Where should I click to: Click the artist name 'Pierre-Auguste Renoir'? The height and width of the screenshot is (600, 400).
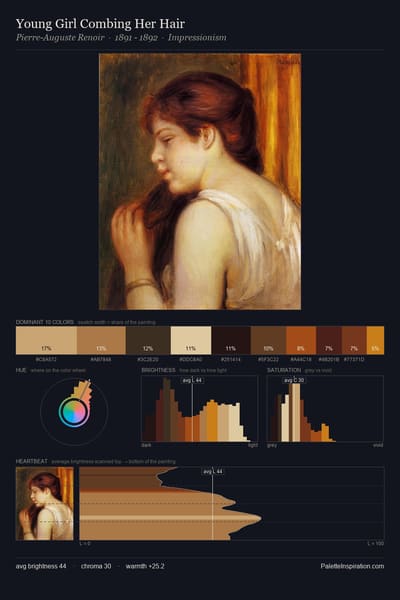coord(60,38)
